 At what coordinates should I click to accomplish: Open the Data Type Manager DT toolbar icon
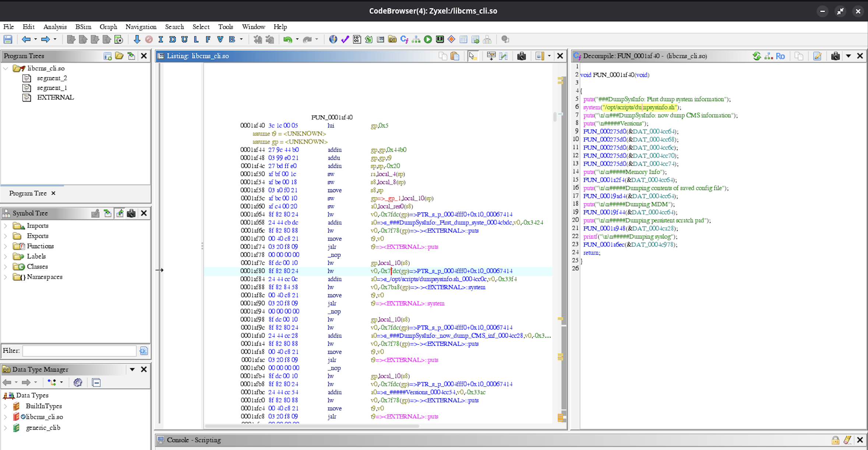pyautogui.click(x=392, y=39)
